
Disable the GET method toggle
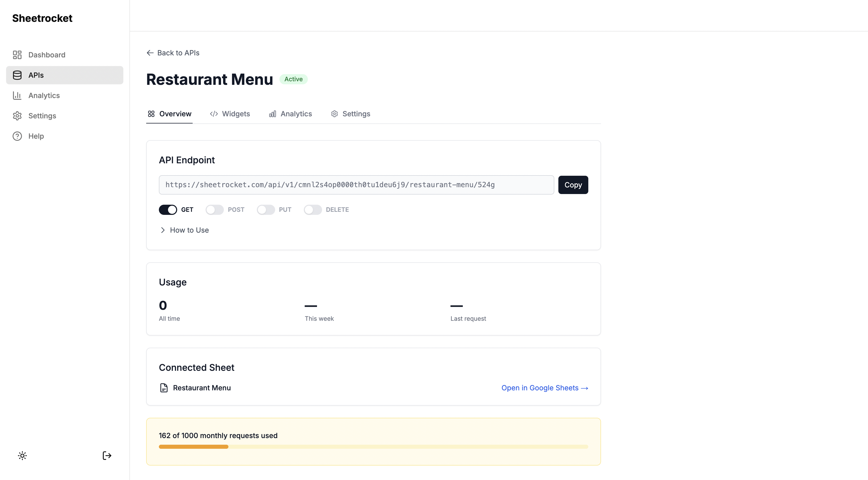click(x=168, y=210)
